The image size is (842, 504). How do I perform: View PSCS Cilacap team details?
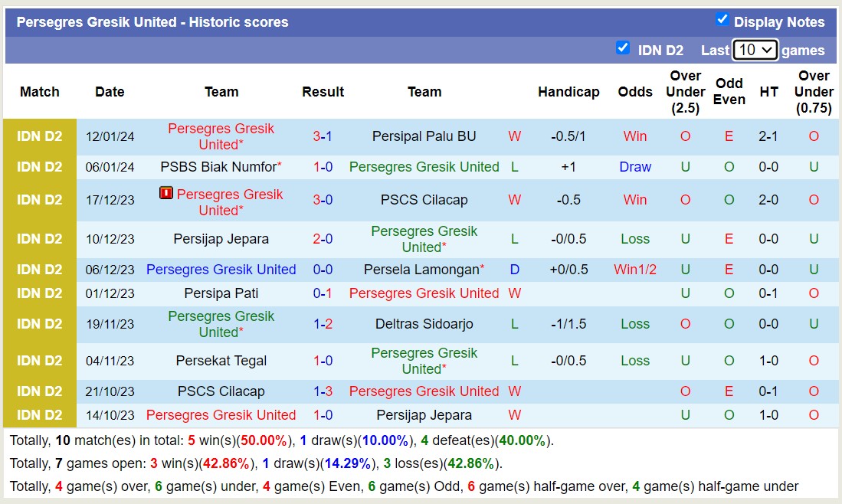pos(424,200)
